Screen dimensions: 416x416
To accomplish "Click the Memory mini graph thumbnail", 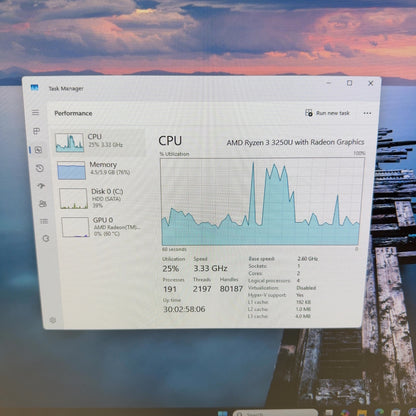I will point(71,170).
